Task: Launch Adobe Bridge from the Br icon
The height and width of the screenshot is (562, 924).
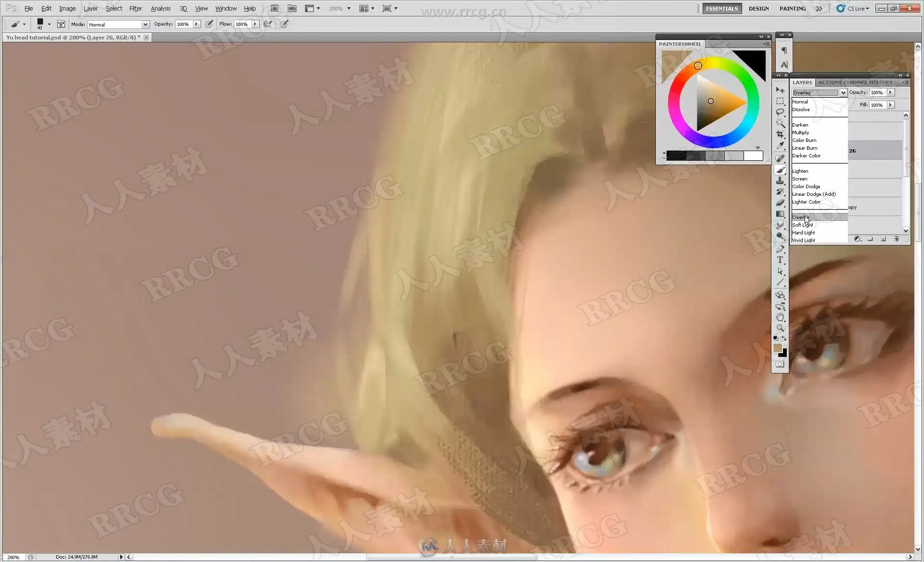Action: coord(274,8)
